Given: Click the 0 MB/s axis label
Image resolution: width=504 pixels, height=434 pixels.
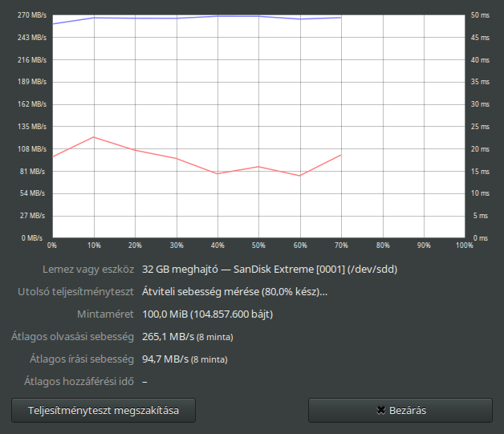Looking at the screenshot, I should click(32, 238).
